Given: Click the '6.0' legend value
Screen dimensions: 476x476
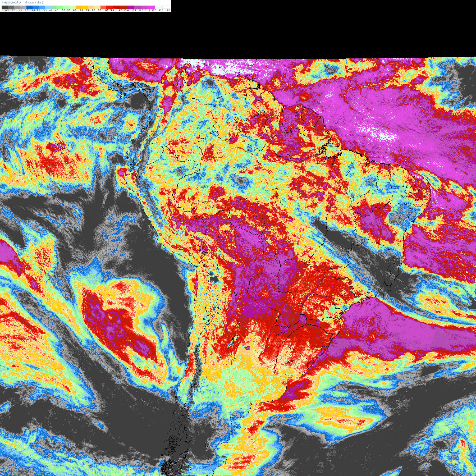Looking at the screenshot, I should 75,10.
